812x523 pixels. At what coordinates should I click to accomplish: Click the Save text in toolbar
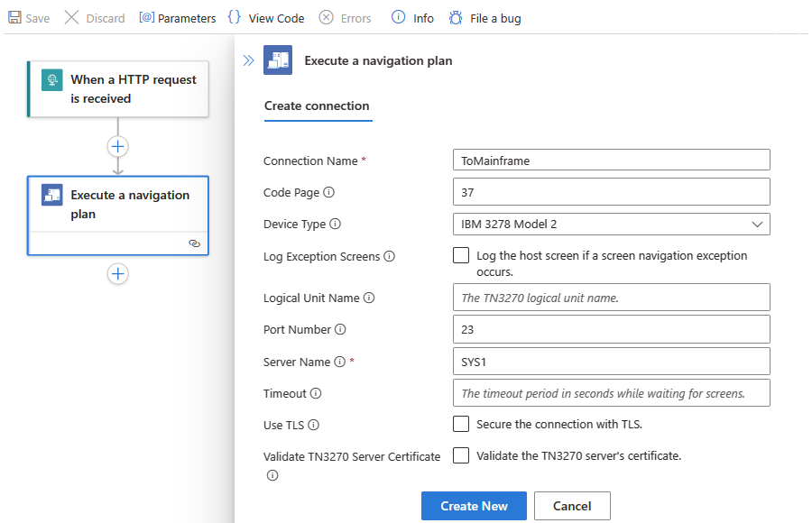38,19
